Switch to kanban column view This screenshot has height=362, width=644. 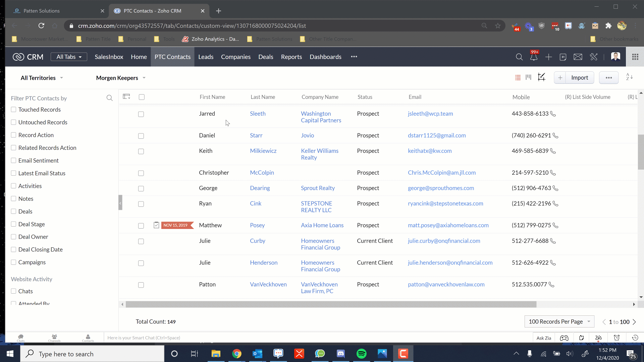point(528,77)
